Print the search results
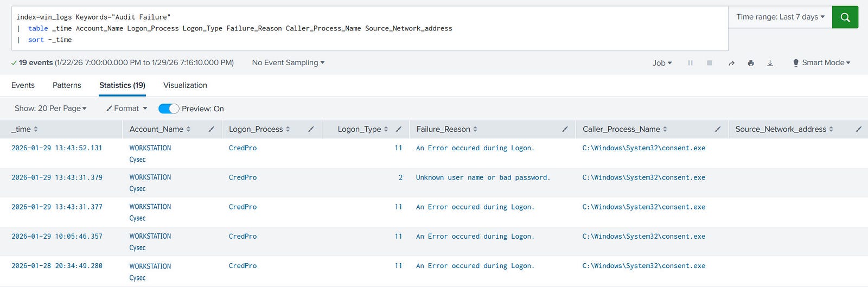The image size is (868, 287). click(751, 63)
